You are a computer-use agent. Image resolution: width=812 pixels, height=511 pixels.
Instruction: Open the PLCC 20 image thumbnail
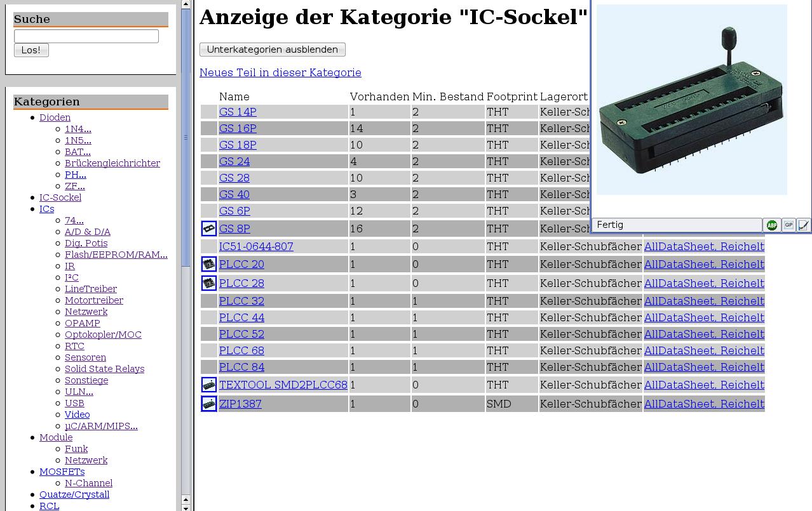coord(208,264)
